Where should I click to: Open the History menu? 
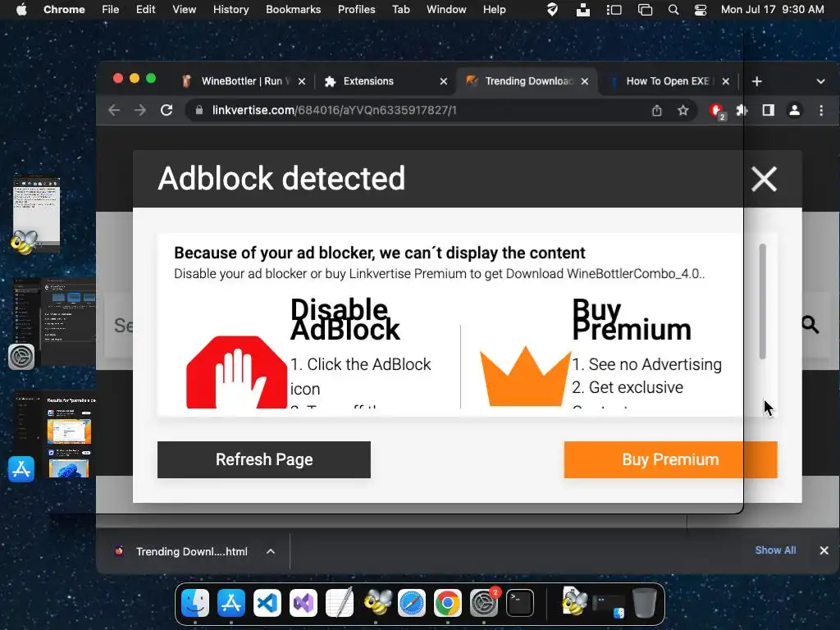(231, 9)
